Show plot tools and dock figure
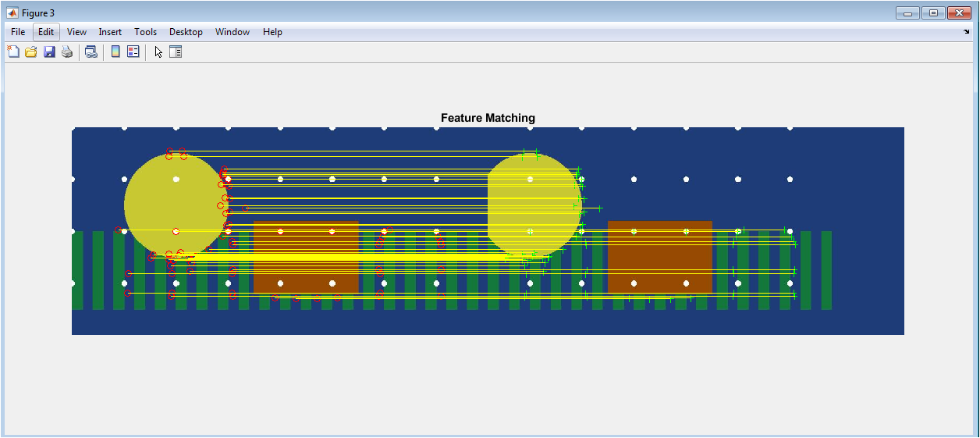The height and width of the screenshot is (438, 980). tap(176, 52)
